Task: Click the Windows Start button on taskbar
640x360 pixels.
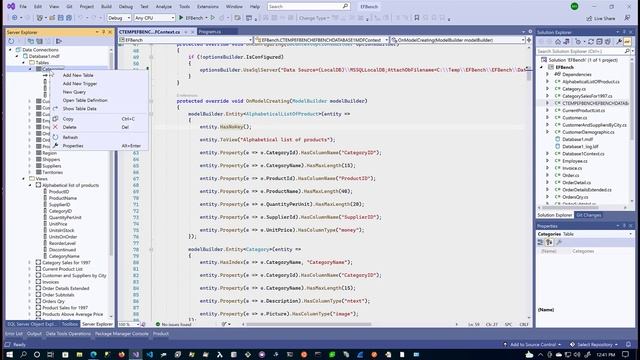Action: (9, 354)
